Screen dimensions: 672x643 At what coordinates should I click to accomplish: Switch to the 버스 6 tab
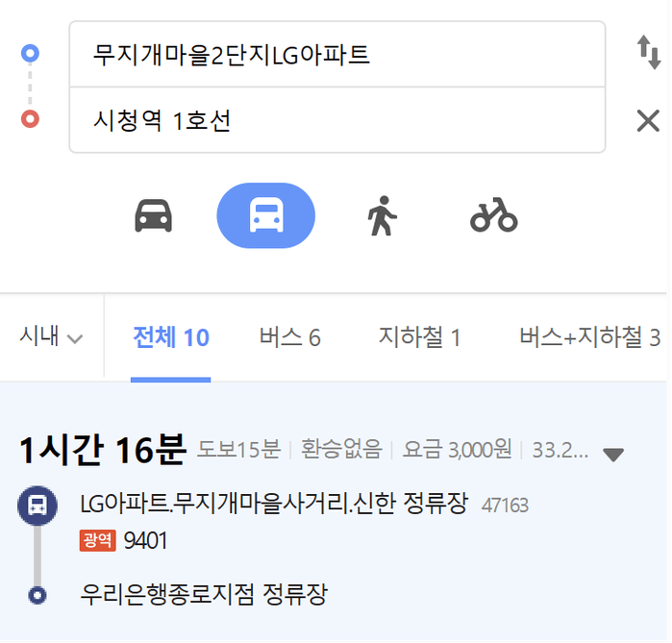point(290,337)
